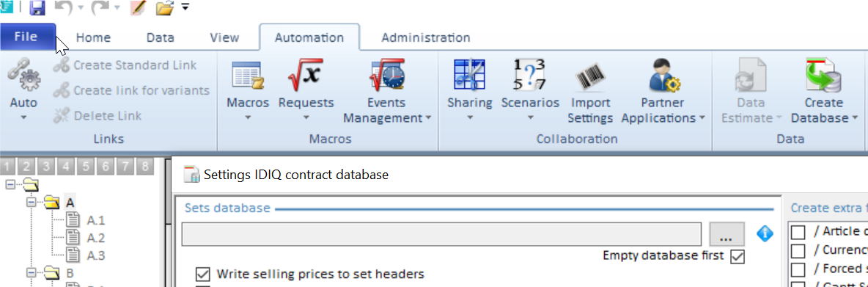Open the File menu
Viewport: 868px width, 287px height.
(x=26, y=37)
